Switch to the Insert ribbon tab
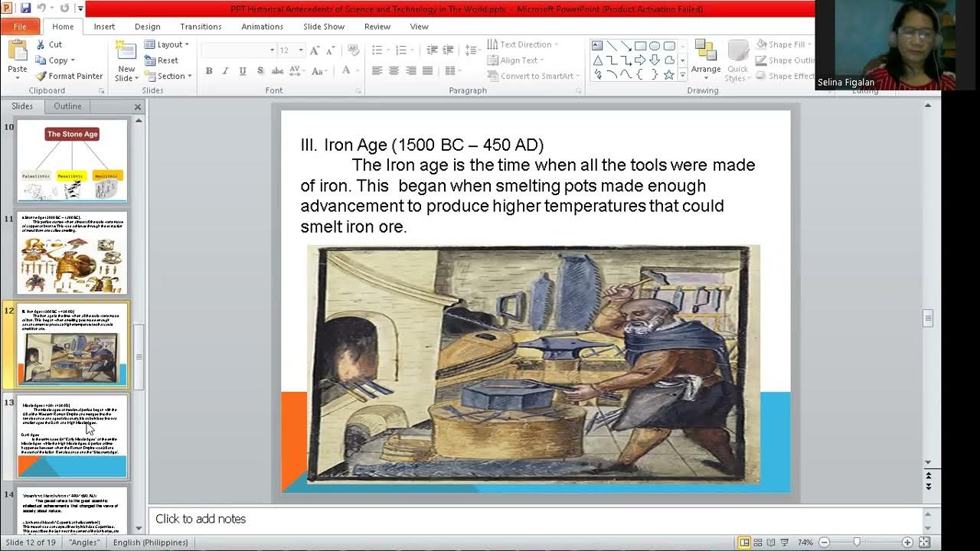 [x=104, y=26]
